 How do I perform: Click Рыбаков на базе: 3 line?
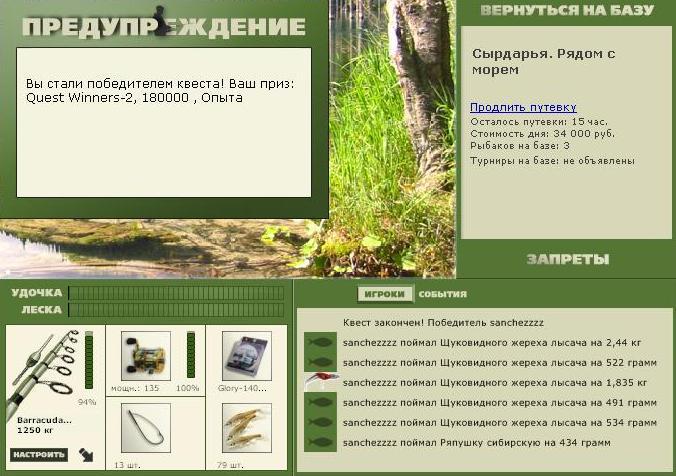pos(520,146)
